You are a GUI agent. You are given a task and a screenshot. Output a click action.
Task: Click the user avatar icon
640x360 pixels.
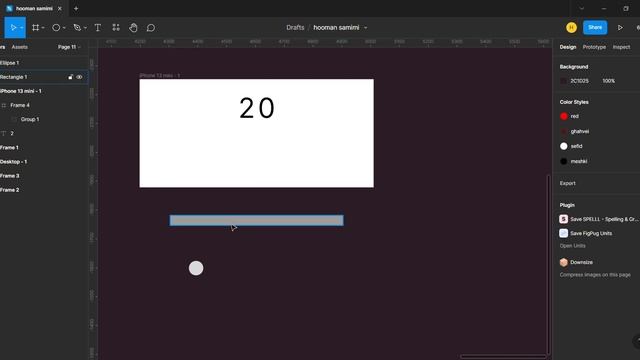click(571, 27)
